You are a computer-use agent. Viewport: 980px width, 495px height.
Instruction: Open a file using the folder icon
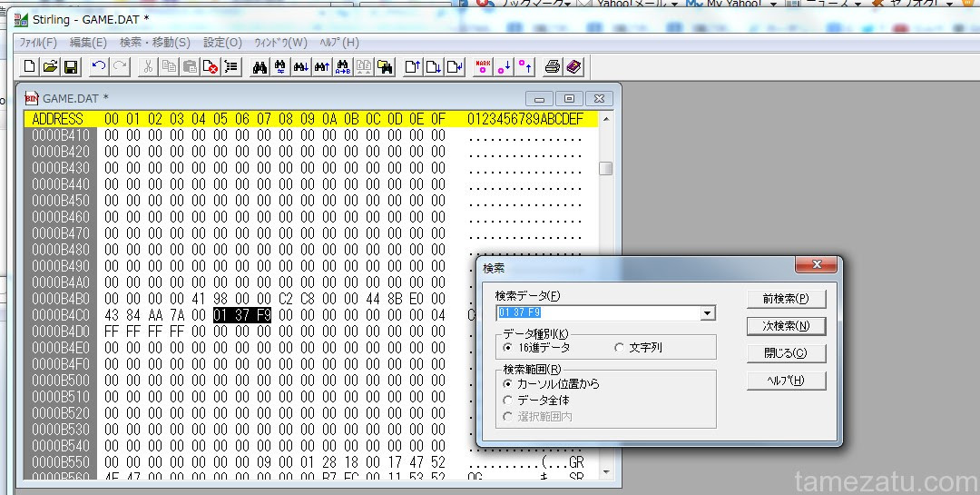pyautogui.click(x=50, y=66)
